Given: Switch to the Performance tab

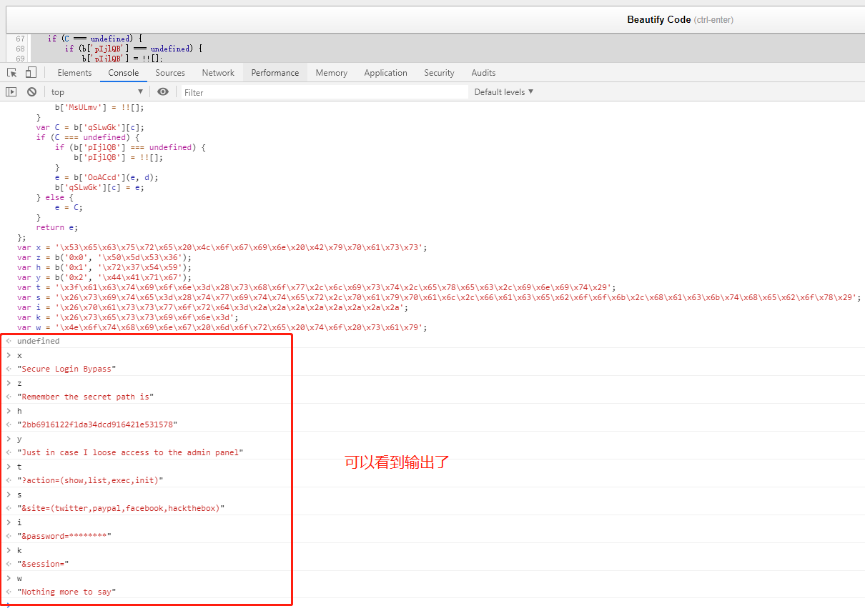Looking at the screenshot, I should tap(275, 73).
